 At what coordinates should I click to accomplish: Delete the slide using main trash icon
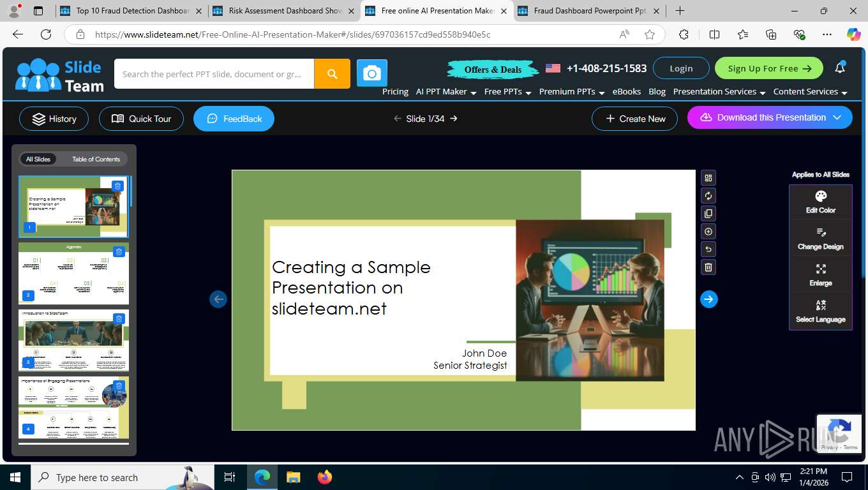click(x=708, y=267)
